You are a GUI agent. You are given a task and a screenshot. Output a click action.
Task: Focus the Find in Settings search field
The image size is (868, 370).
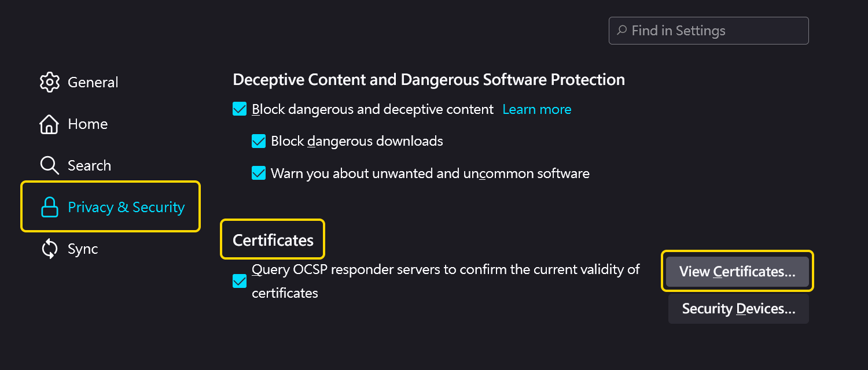708,31
